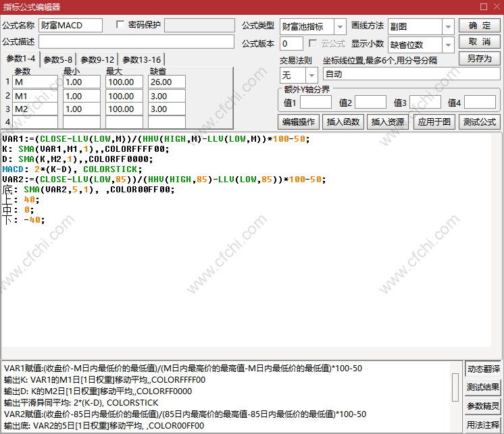Open the 动态翻译 panel button
504x434 pixels.
coord(483,369)
